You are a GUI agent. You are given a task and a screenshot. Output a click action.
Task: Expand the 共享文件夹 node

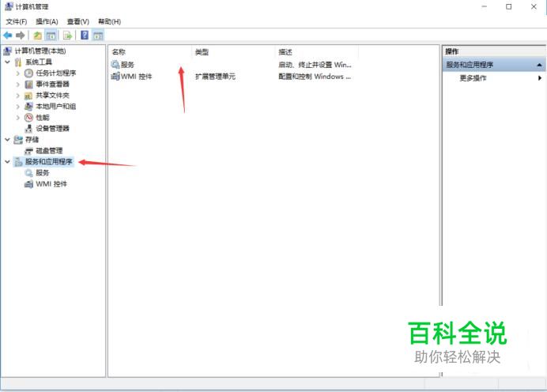tap(18, 96)
